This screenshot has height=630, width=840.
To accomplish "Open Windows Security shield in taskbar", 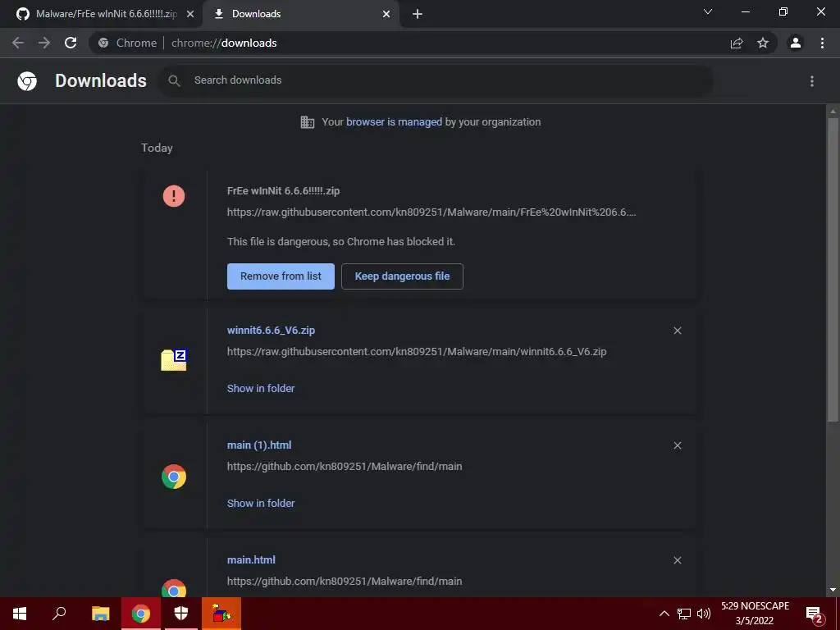I will point(181,614).
